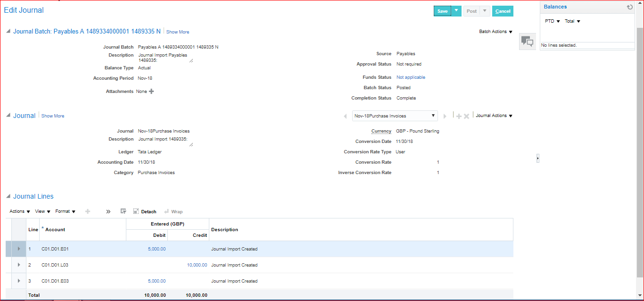Delete journal using the X icon

point(466,116)
